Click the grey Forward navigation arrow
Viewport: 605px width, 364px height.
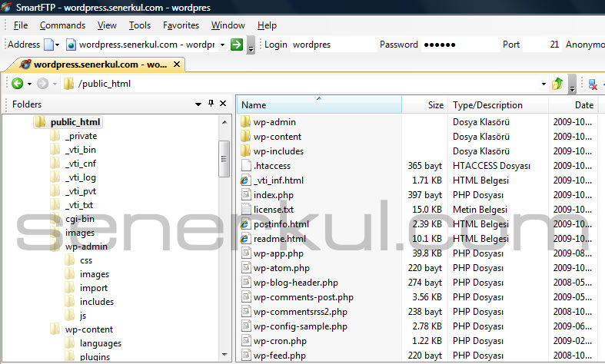[43, 83]
